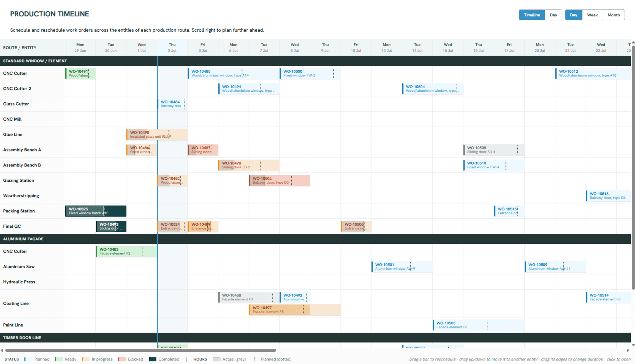This screenshot has height=364, width=635.
Task: Click WO-10512 bar on CNC Cutter row
Action: [593, 73]
